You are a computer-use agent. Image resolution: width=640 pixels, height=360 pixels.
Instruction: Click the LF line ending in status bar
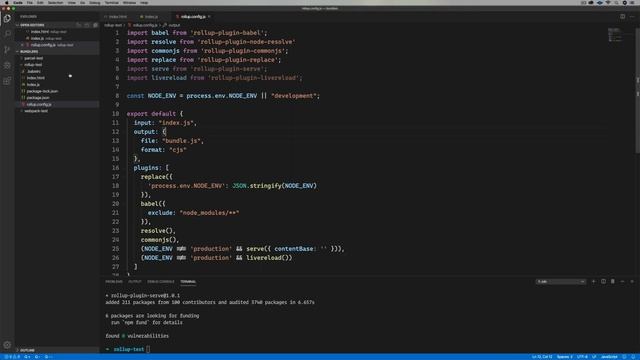594,357
